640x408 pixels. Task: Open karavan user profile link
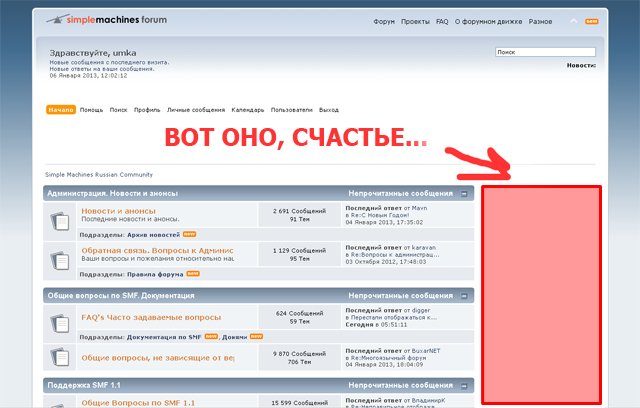[424, 248]
